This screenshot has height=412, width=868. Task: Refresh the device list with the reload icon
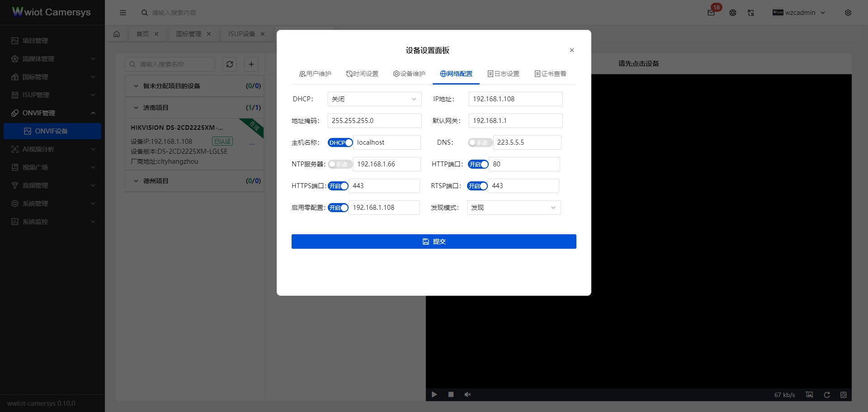[x=230, y=64]
